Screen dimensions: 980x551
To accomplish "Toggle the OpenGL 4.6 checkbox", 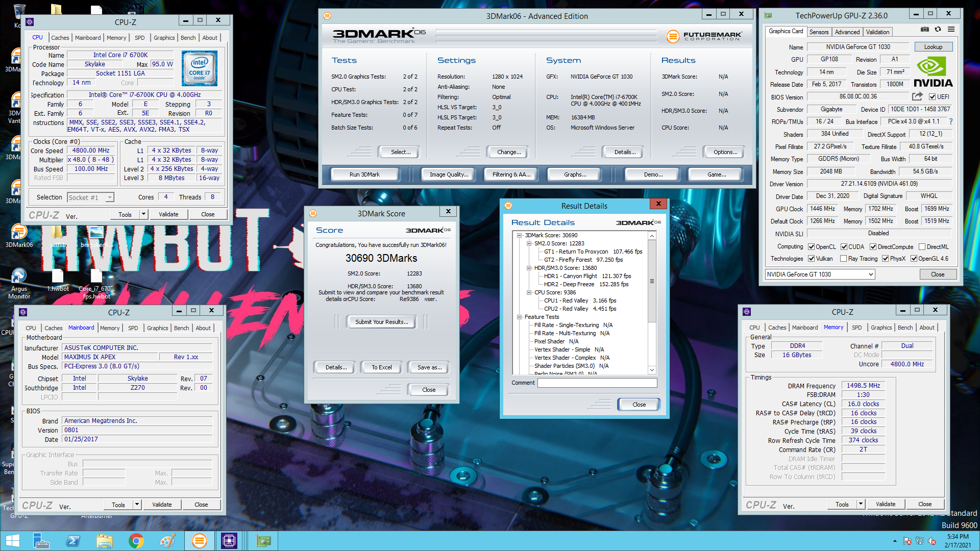I will (914, 259).
